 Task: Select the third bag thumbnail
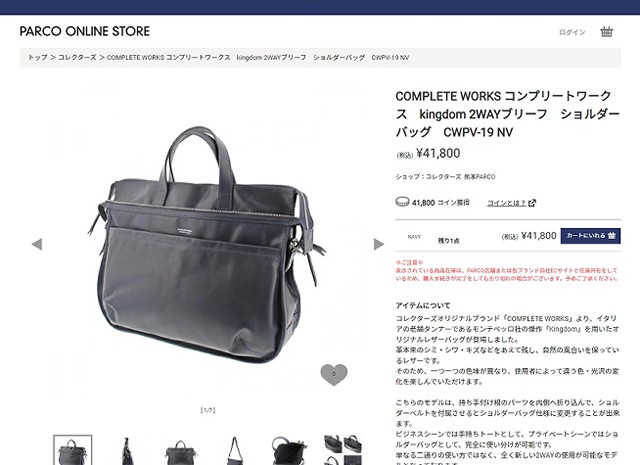[x=181, y=450]
